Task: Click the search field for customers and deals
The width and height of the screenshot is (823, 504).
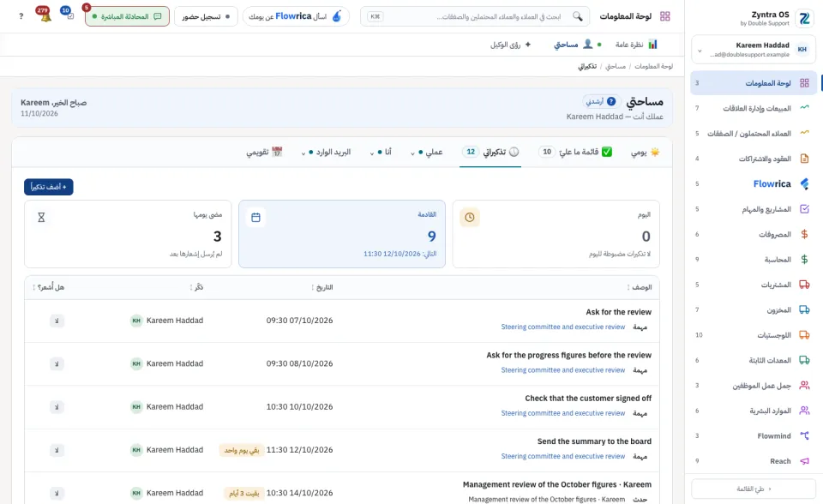Action: (474, 16)
